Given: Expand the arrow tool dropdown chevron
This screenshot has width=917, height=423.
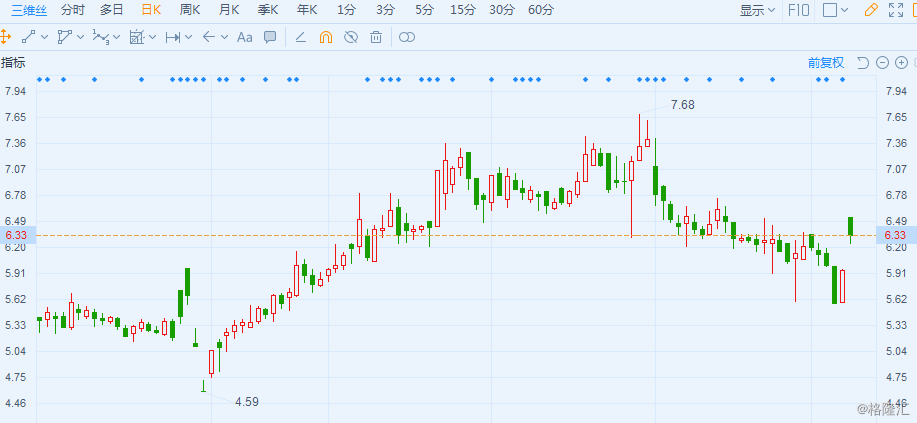Looking at the screenshot, I should pos(225,37).
